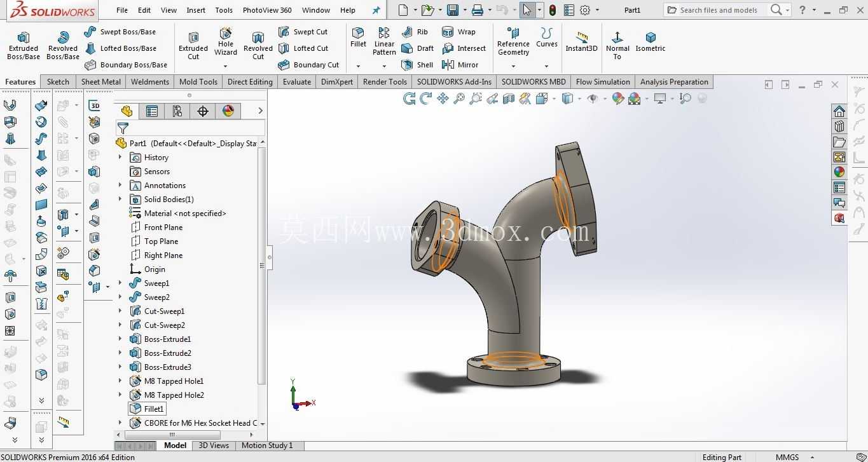This screenshot has height=462, width=868.
Task: Select the Mirror feature
Action: [460, 65]
